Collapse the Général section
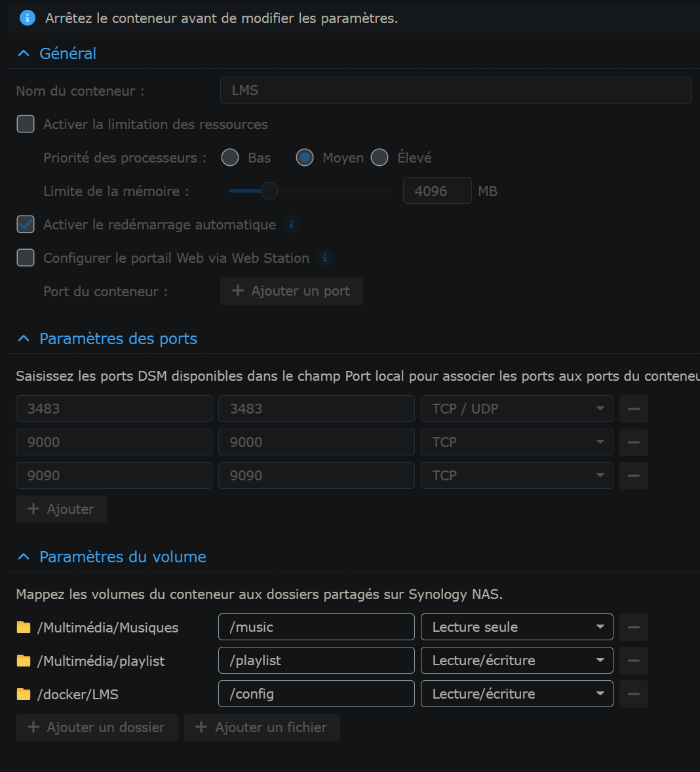This screenshot has width=700, height=772. coord(24,54)
